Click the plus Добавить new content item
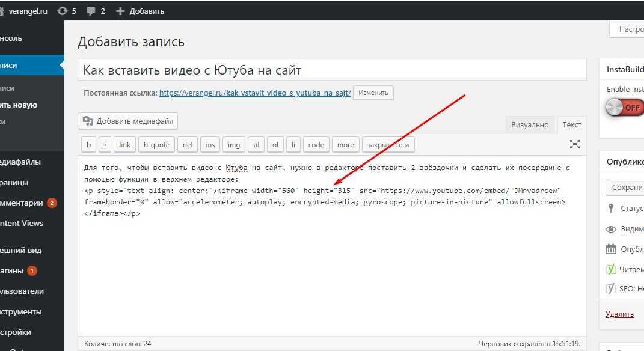 click(140, 11)
